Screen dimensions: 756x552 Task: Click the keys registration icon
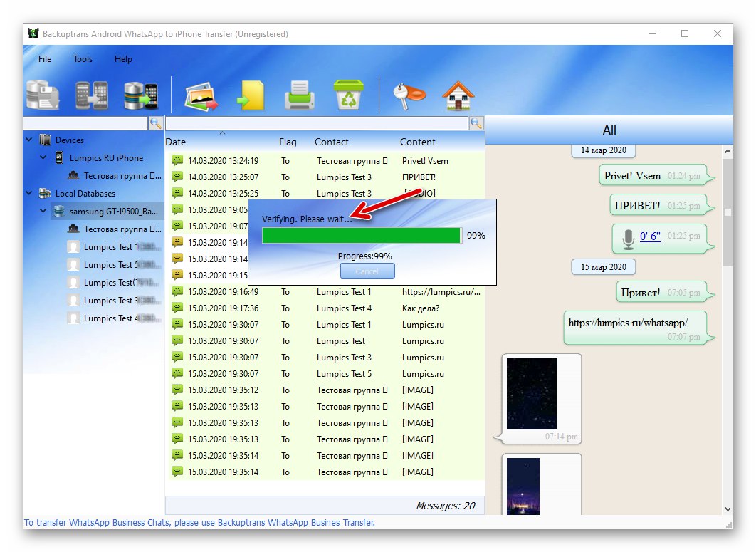[409, 96]
